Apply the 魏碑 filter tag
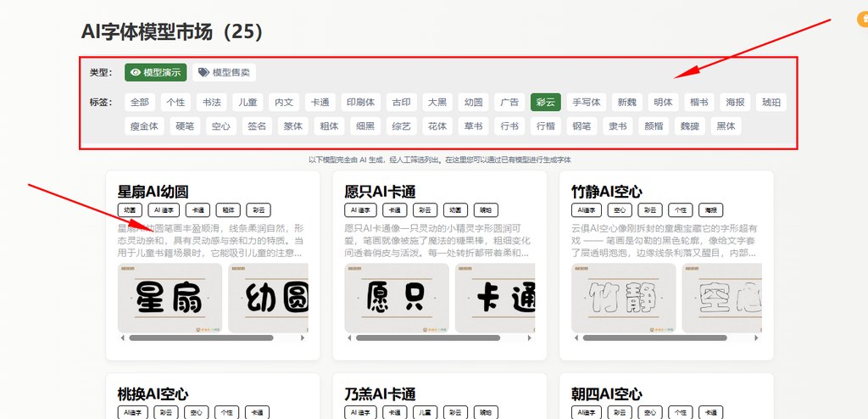The height and width of the screenshot is (419, 868). click(x=690, y=126)
